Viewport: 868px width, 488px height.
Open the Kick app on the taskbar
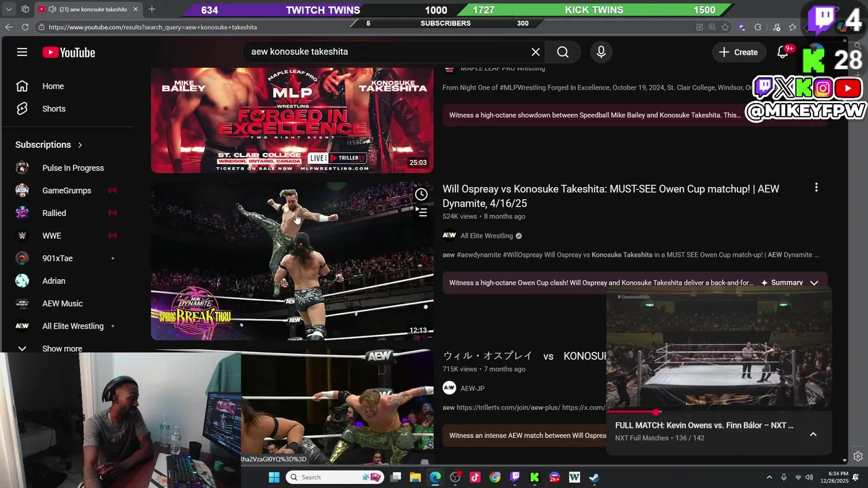534,477
